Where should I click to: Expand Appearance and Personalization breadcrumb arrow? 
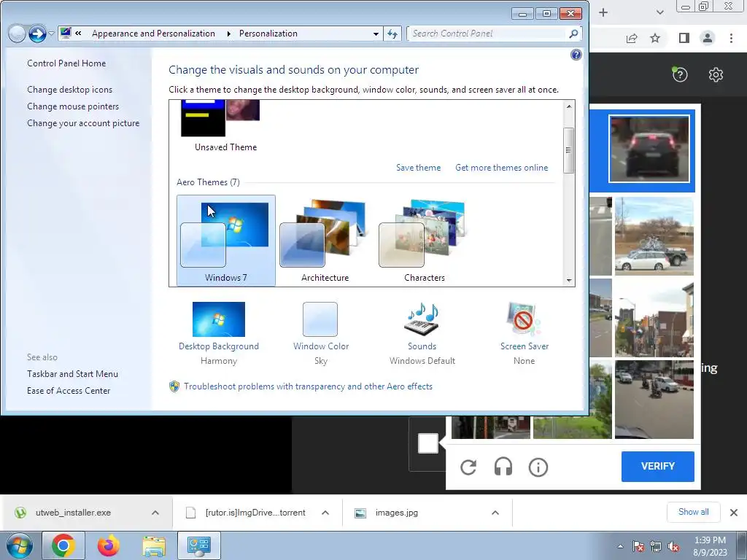coord(228,34)
